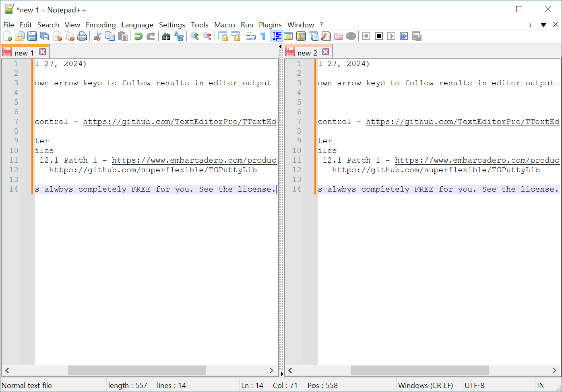Click the left pane horizontal scrollbar thumb
The width and height of the screenshot is (562, 392).
pos(137,370)
